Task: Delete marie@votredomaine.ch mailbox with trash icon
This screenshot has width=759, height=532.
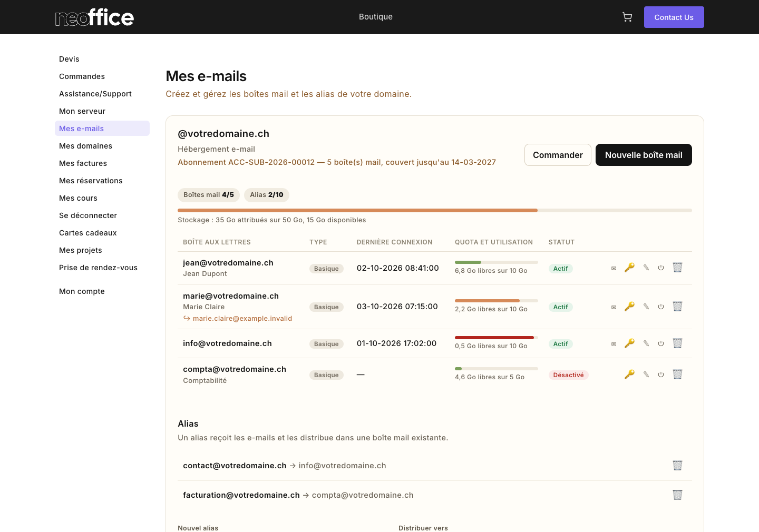Action: [678, 307]
